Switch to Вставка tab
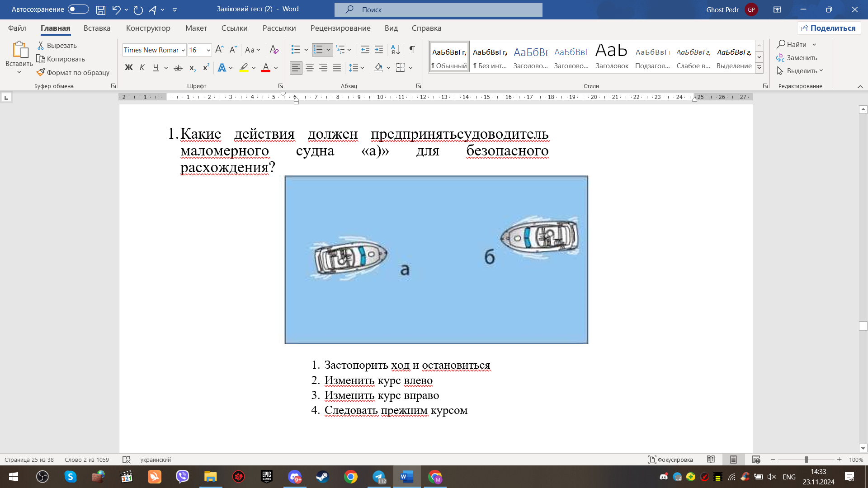The height and width of the screenshot is (488, 868). tap(97, 28)
